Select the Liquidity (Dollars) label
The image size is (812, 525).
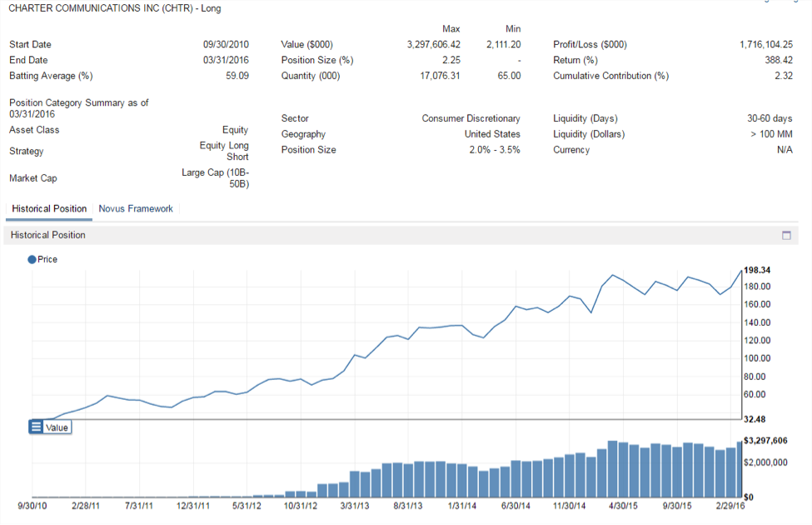pos(589,134)
